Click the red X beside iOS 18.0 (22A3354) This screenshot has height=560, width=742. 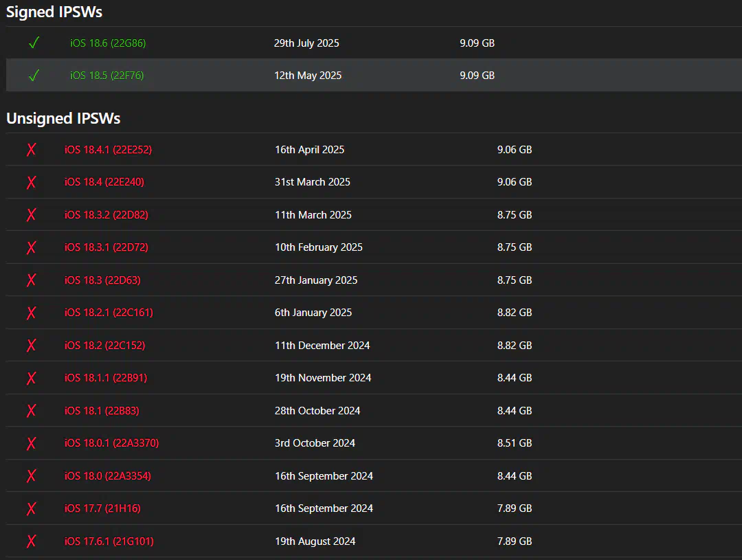pos(31,475)
